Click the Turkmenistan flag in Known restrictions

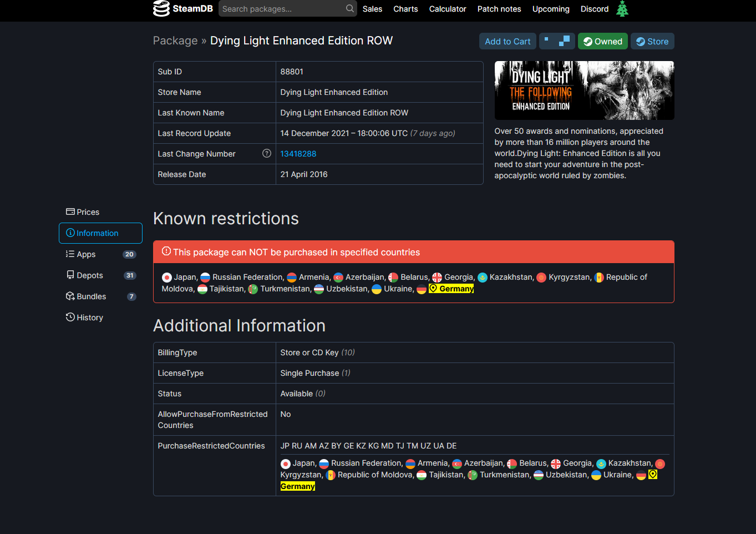[x=253, y=289]
